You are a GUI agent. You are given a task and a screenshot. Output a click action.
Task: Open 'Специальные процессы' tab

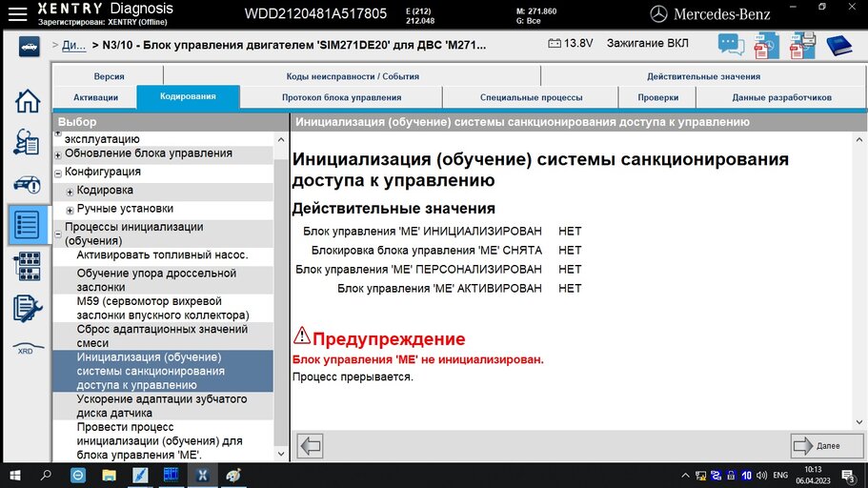[x=531, y=97]
